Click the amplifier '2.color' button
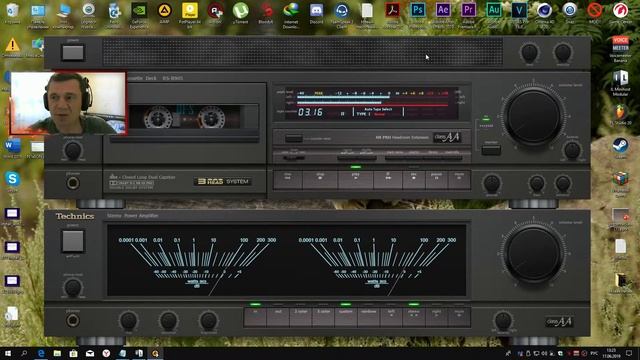Viewport: 640px width, 360px height. (301, 317)
